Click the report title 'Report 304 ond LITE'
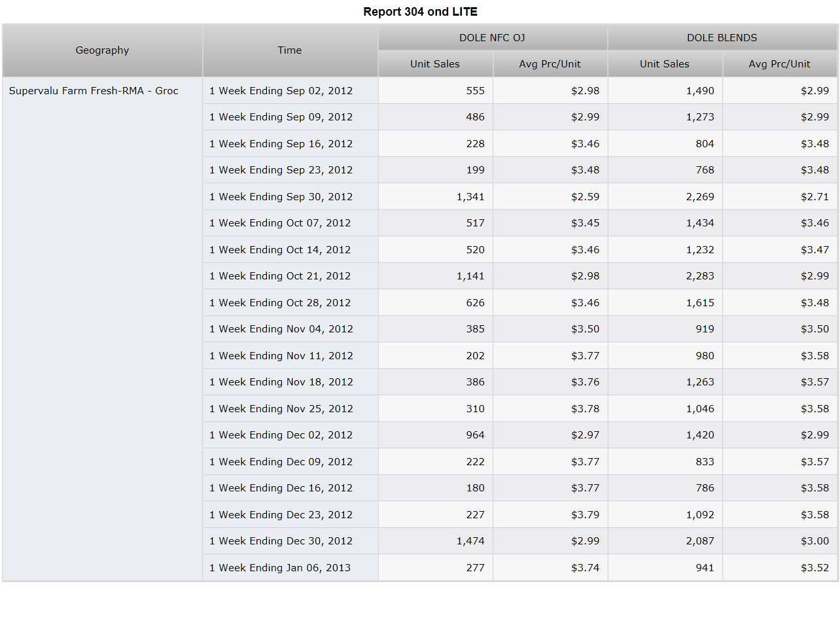Image resolution: width=840 pixels, height=619 pixels. point(420,12)
